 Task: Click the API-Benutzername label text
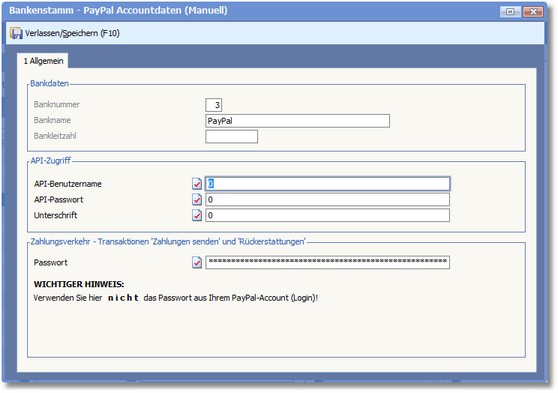(68, 184)
